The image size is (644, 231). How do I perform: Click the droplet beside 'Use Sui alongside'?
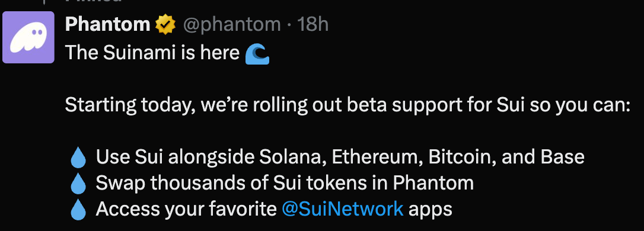pos(78,158)
